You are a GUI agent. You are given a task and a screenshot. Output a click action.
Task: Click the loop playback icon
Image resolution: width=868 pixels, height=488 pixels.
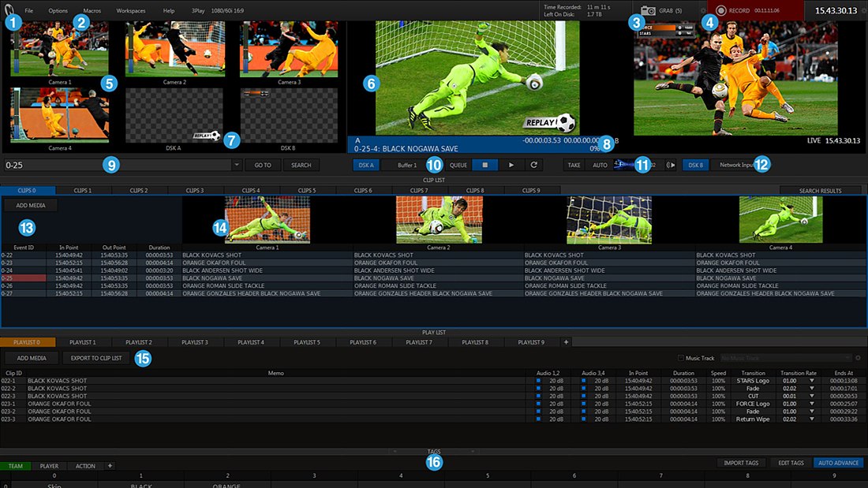[534, 166]
